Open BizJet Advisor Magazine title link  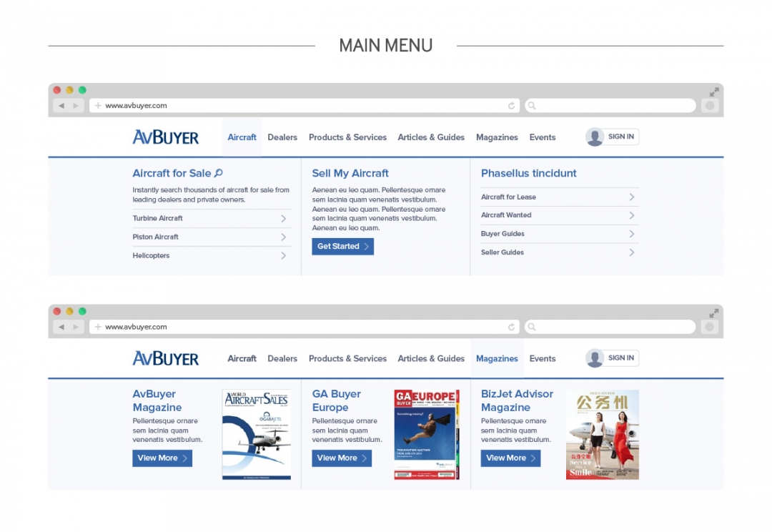pyautogui.click(x=517, y=400)
